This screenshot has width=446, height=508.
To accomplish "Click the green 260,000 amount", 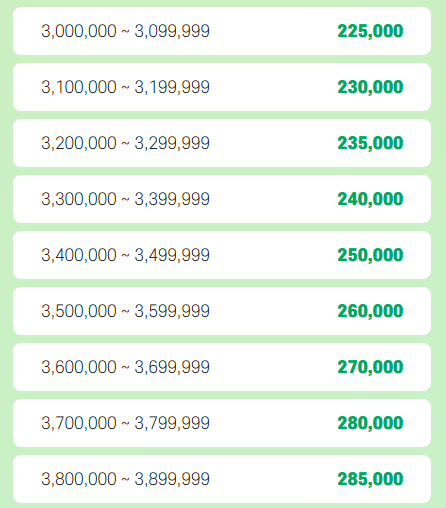I will 370,311.
